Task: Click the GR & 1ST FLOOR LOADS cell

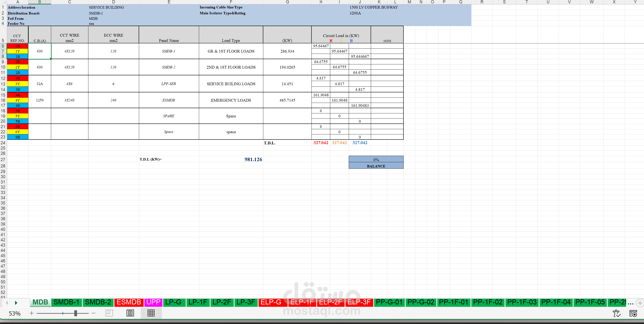Action: [231, 51]
